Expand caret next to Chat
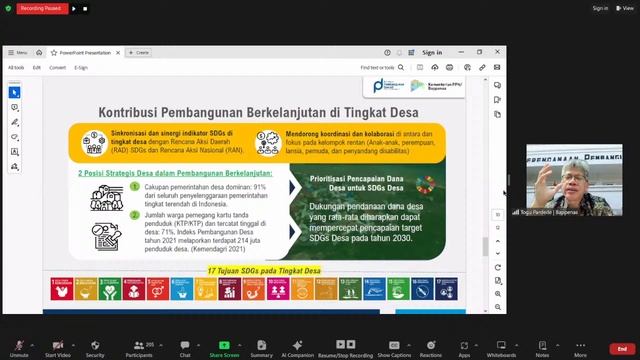 198,345
